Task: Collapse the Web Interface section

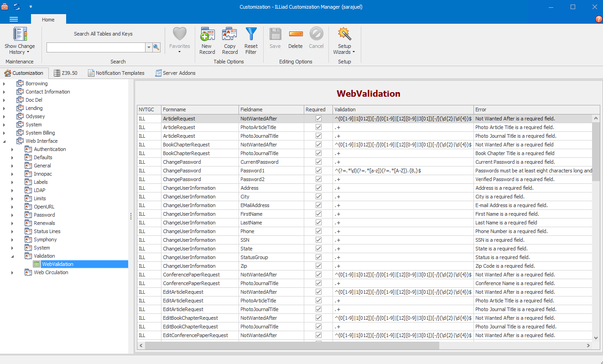Action: click(x=5, y=140)
